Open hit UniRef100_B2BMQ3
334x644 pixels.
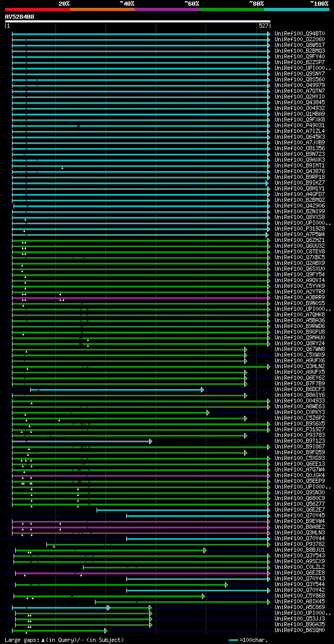(300, 51)
